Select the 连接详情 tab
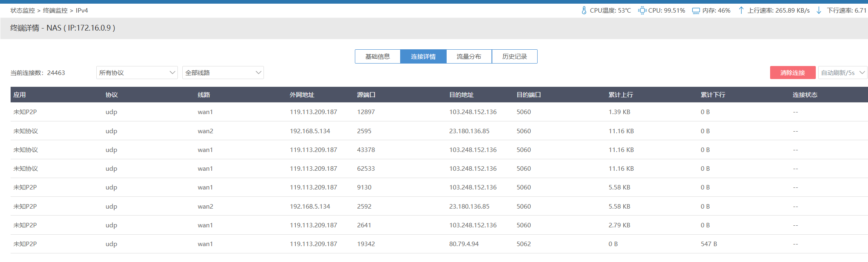Image resolution: width=868 pixels, height=262 pixels. (x=423, y=57)
